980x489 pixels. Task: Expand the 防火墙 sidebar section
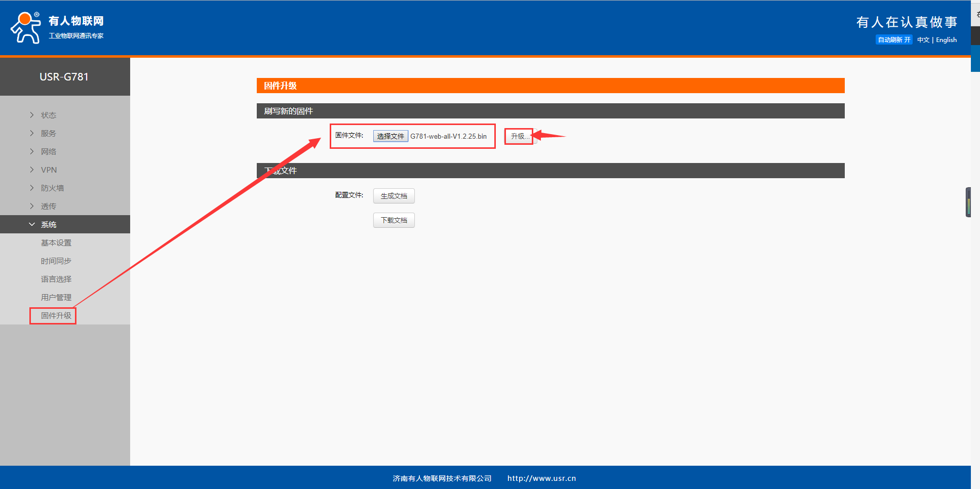[52, 188]
